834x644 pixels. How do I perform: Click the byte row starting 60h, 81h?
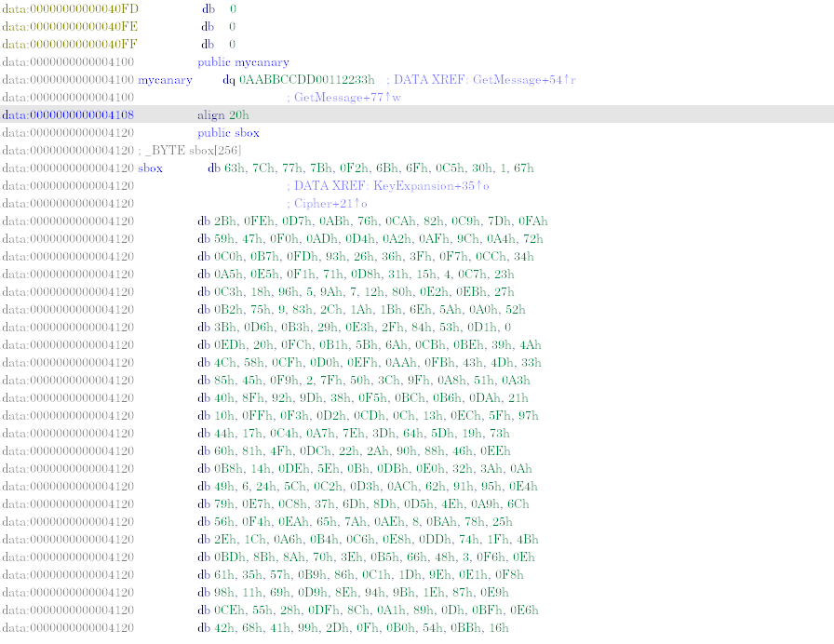click(355, 451)
